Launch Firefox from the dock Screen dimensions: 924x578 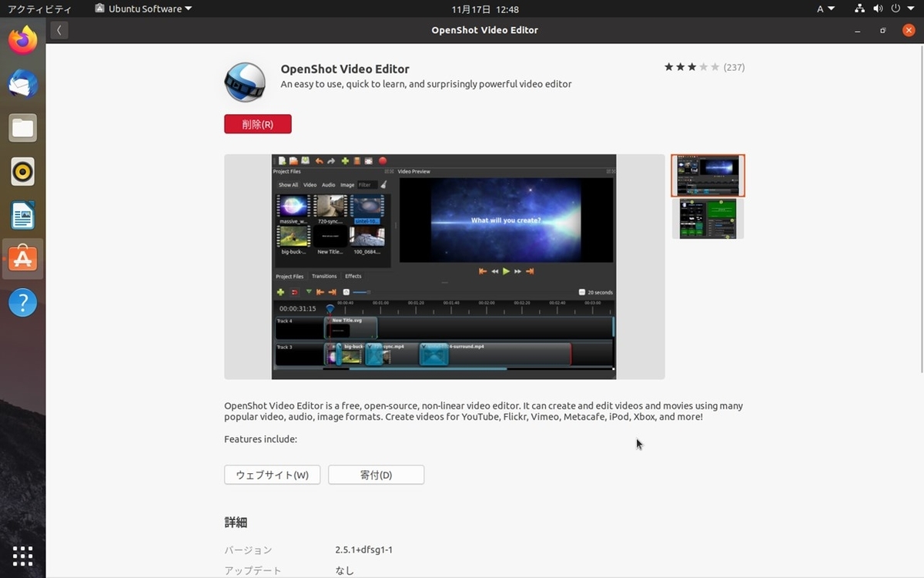tap(22, 40)
